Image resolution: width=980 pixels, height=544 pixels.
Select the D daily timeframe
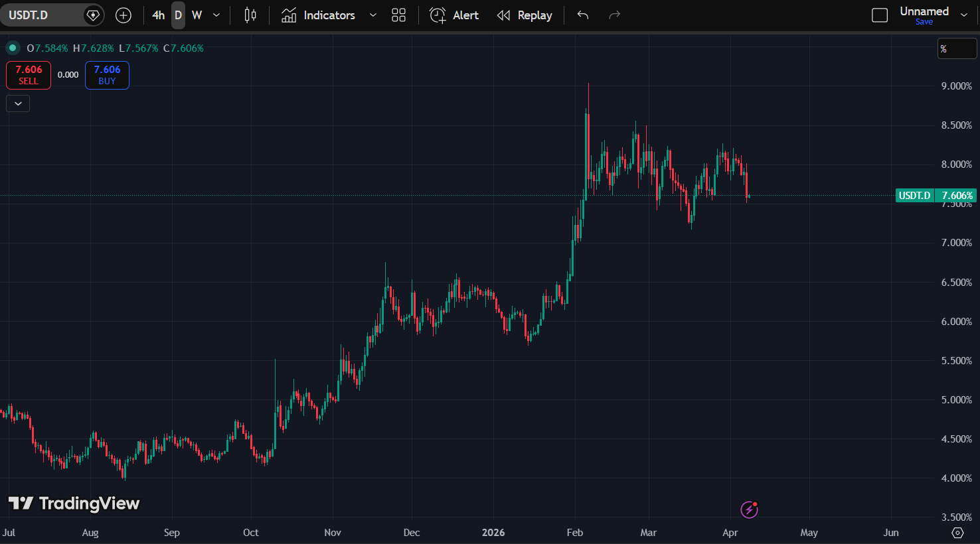tap(178, 15)
